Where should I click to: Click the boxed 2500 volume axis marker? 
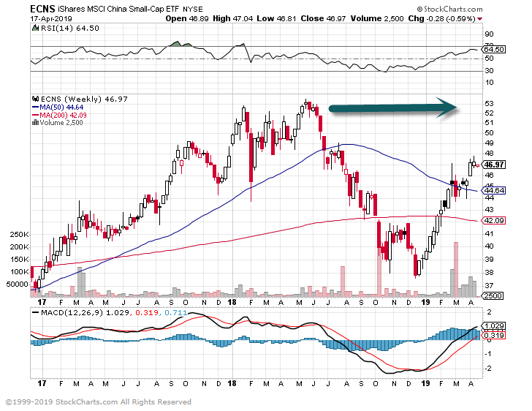pos(493,296)
